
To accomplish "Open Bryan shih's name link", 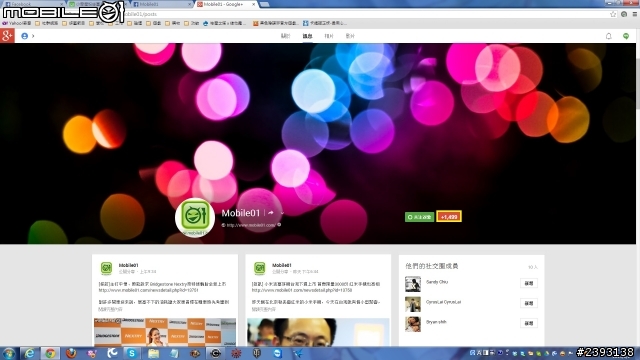I will 436,322.
